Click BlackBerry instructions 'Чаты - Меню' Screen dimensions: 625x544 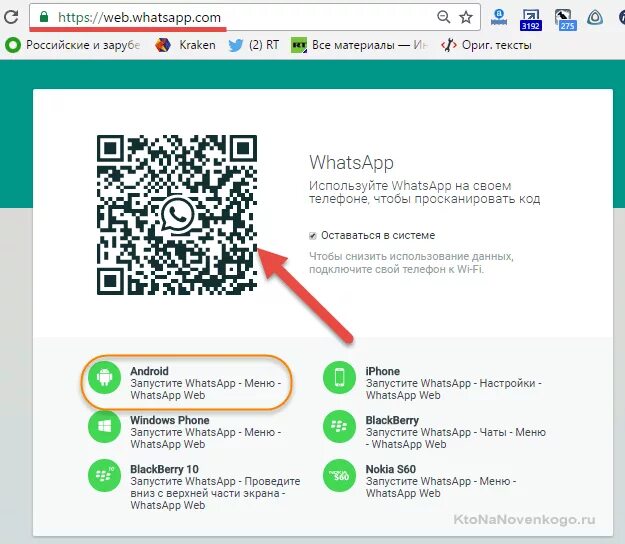click(x=456, y=438)
